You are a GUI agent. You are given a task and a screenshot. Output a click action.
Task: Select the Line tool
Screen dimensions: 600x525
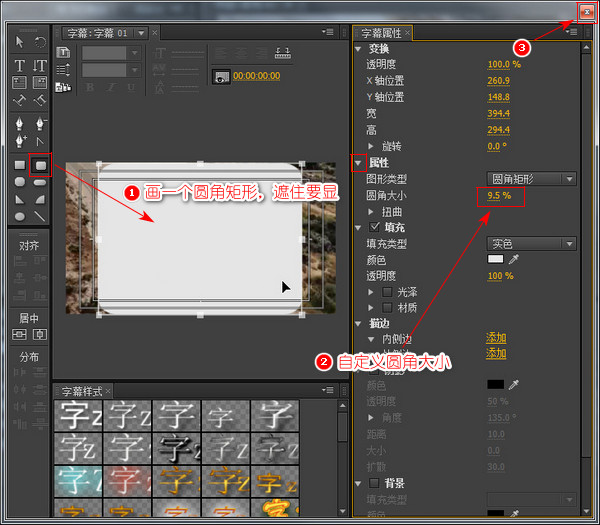(40, 217)
